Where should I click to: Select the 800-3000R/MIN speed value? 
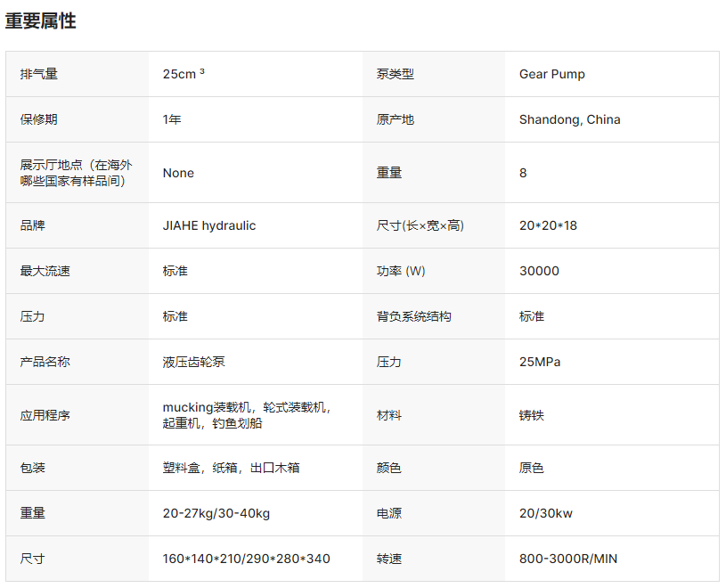[567, 559]
